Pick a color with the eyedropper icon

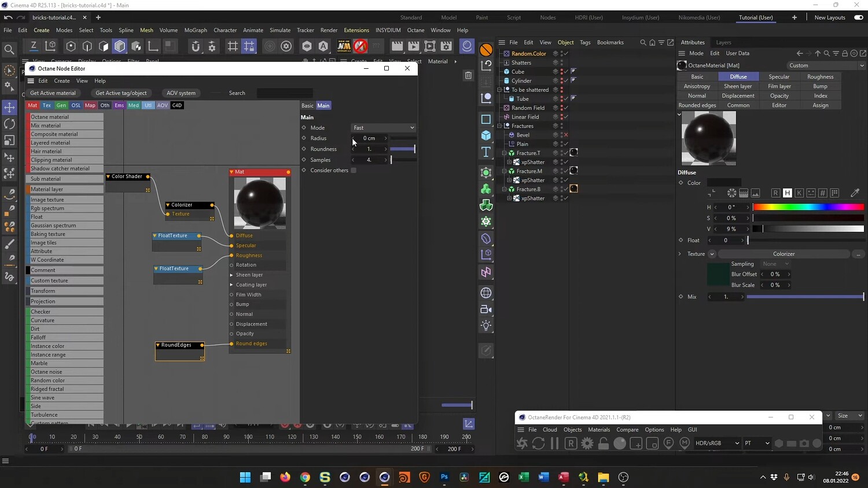click(855, 193)
